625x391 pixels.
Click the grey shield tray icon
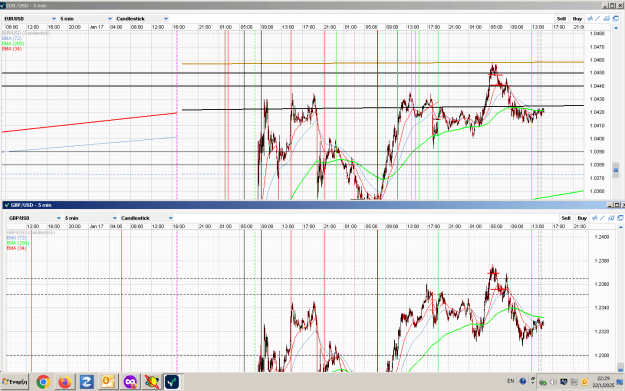click(574, 382)
